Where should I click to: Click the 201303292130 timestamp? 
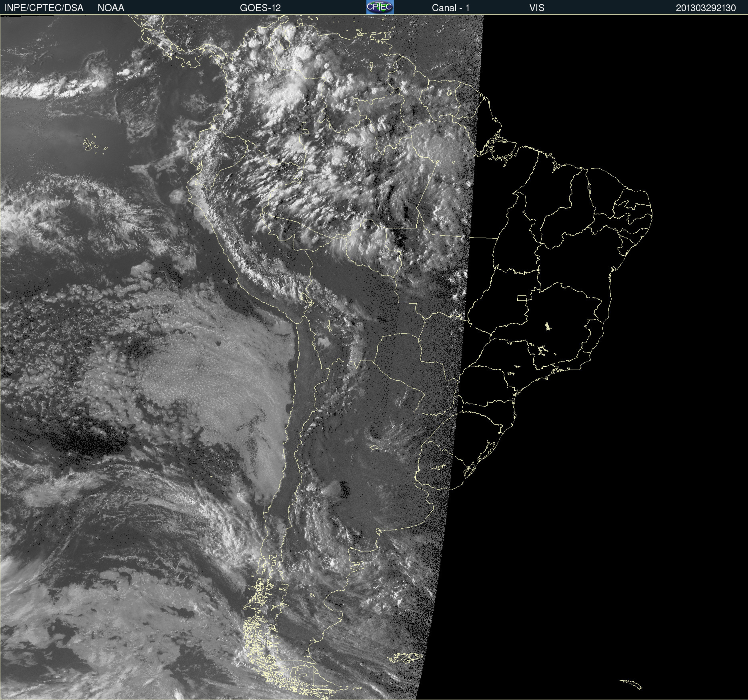tap(706, 8)
